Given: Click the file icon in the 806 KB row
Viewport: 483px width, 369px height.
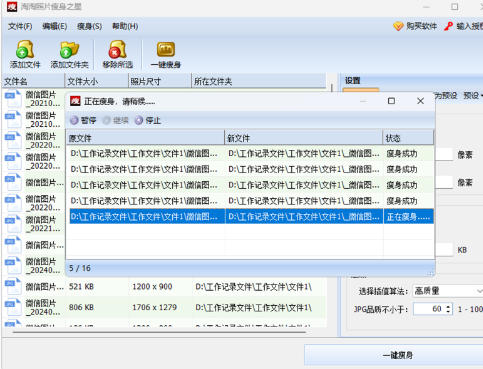Looking at the screenshot, I should click(13, 307).
